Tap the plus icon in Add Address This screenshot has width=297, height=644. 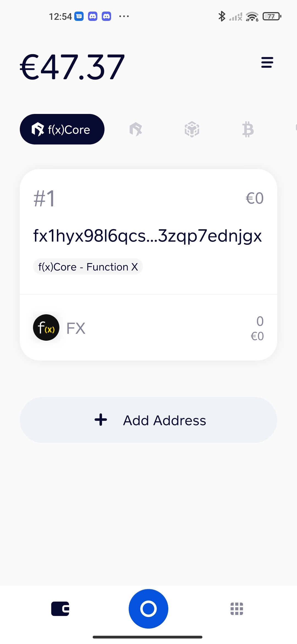click(101, 420)
